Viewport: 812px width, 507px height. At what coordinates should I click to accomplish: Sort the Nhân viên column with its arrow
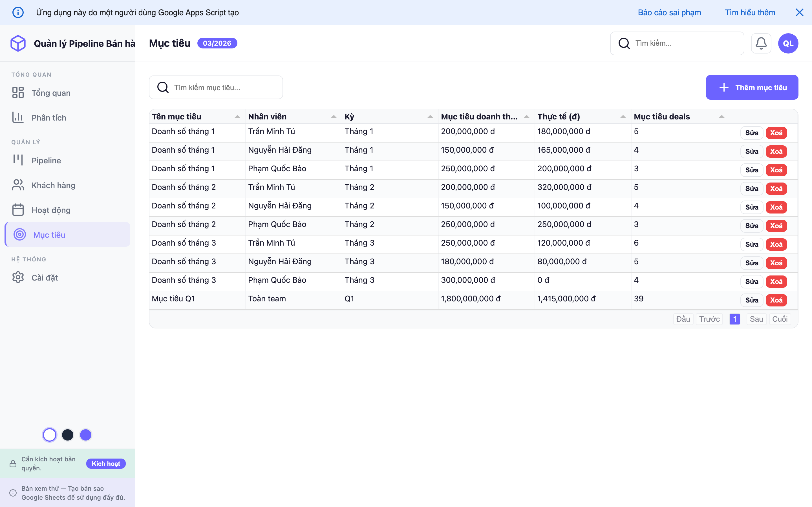(334, 116)
